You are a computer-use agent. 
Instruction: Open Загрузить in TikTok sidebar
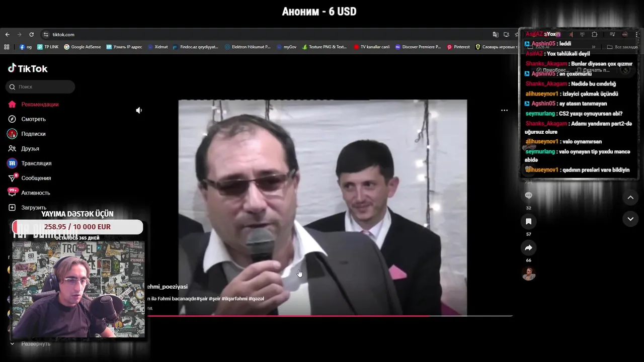point(34,208)
